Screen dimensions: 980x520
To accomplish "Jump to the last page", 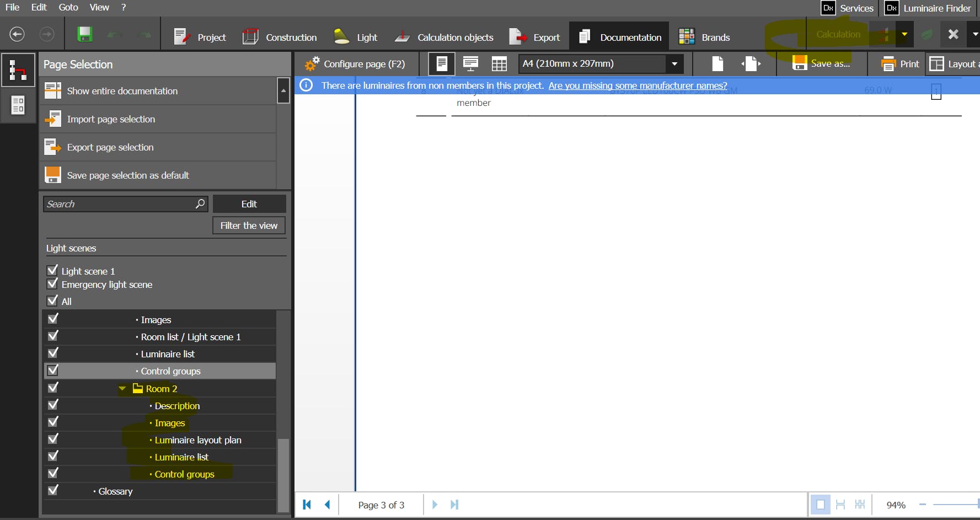I will [x=454, y=505].
